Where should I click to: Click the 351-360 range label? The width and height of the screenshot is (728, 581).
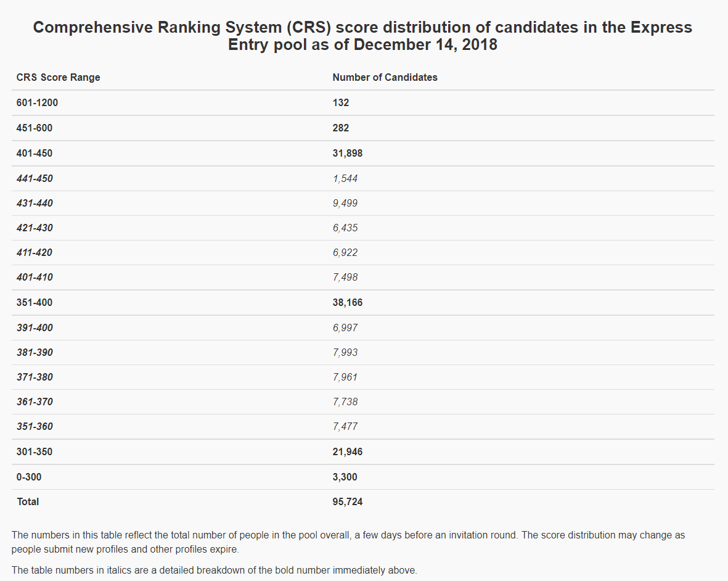(x=35, y=427)
